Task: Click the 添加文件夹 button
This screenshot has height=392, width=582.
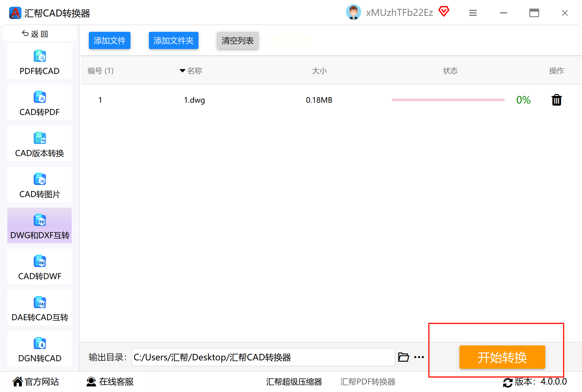Action: pyautogui.click(x=174, y=40)
